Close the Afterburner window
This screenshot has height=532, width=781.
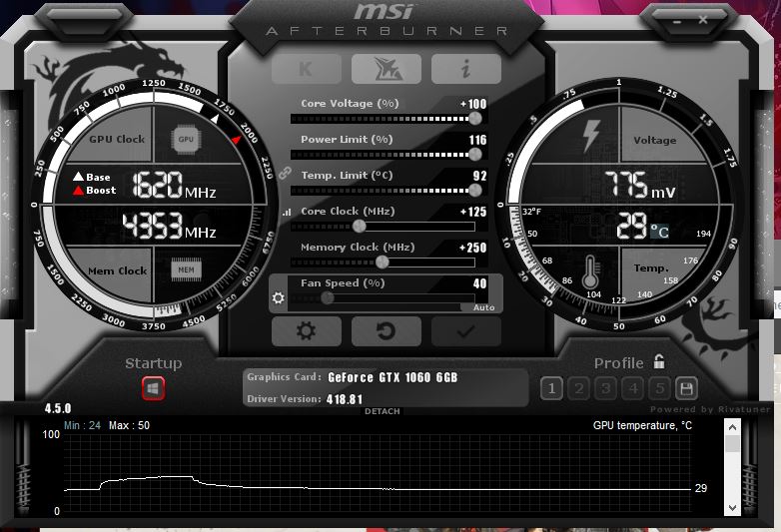(x=703, y=20)
